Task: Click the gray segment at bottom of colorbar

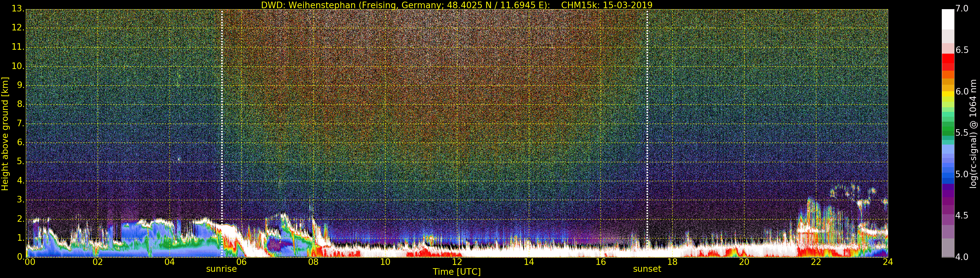Action: pyautogui.click(x=948, y=248)
